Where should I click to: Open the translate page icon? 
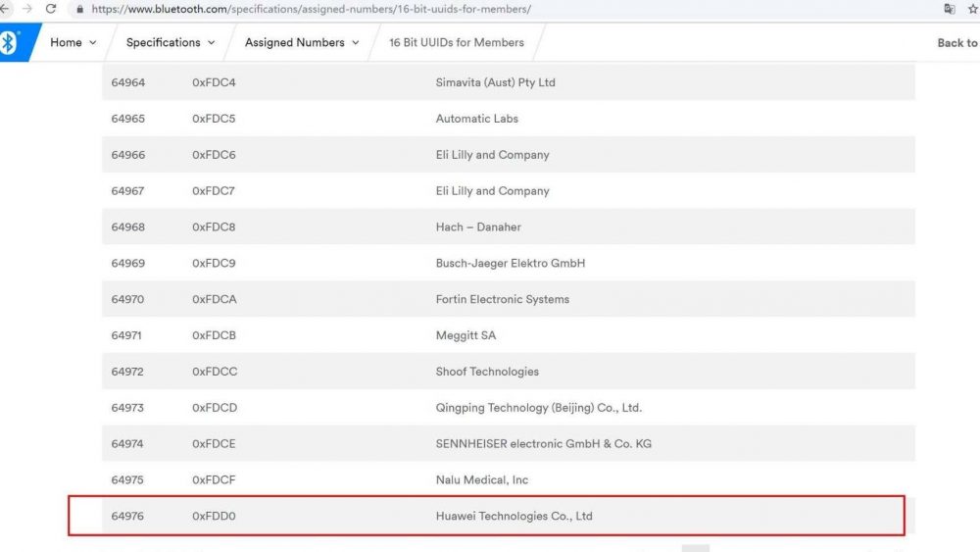point(949,9)
